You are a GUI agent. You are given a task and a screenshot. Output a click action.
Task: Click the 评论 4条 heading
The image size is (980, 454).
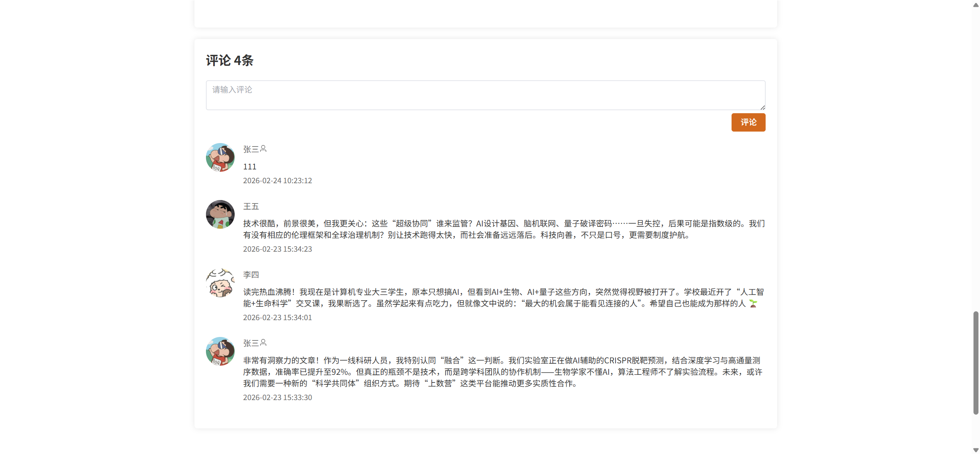[230, 60]
